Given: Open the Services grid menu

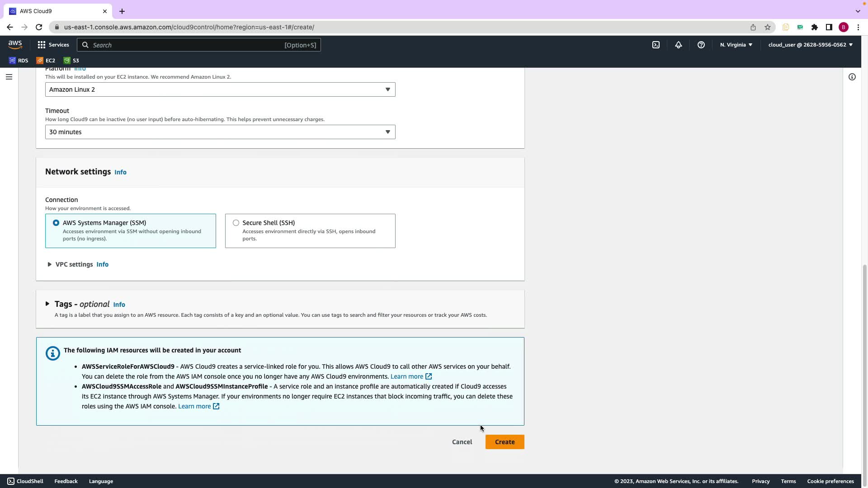Looking at the screenshot, I should pos(53,45).
